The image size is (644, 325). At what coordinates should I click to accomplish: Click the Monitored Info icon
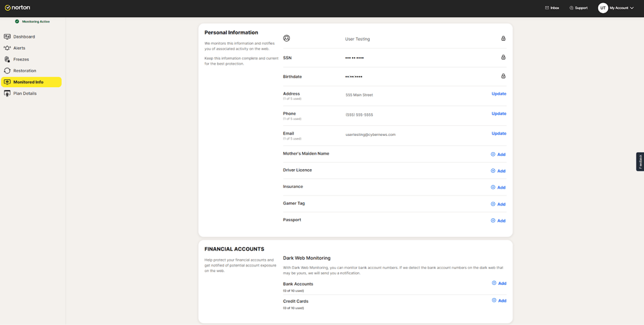click(7, 82)
